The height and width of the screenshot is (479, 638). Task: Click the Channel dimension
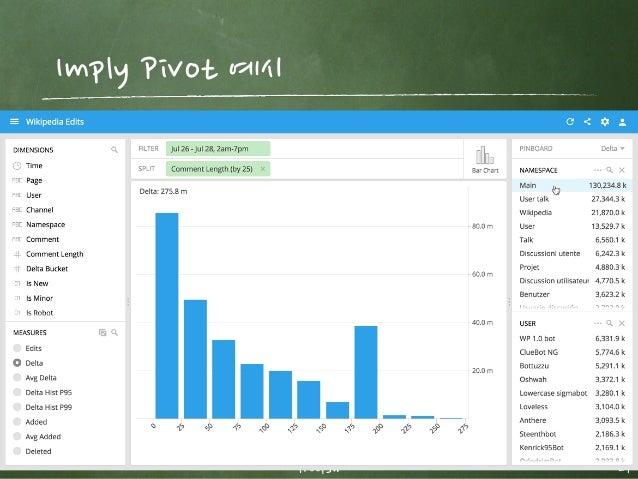[39, 210]
